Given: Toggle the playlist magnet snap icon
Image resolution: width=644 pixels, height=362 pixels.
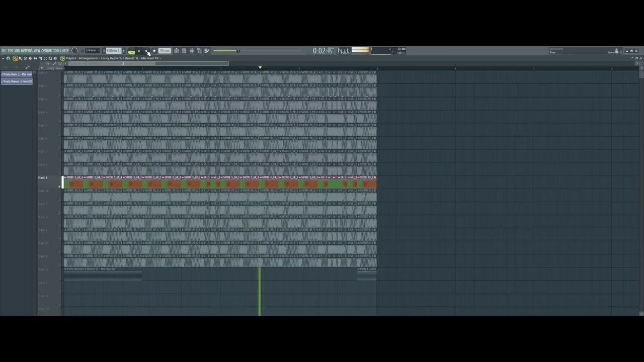Looking at the screenshot, I should 8,58.
